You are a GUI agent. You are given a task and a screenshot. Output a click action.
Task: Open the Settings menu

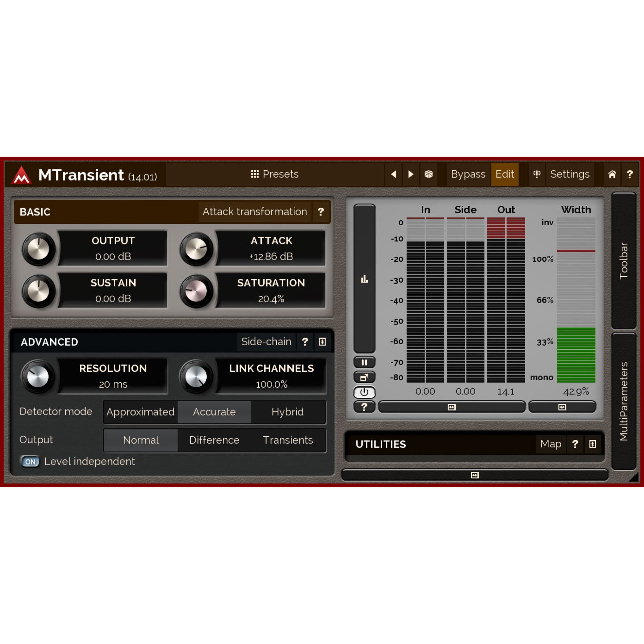click(x=570, y=174)
